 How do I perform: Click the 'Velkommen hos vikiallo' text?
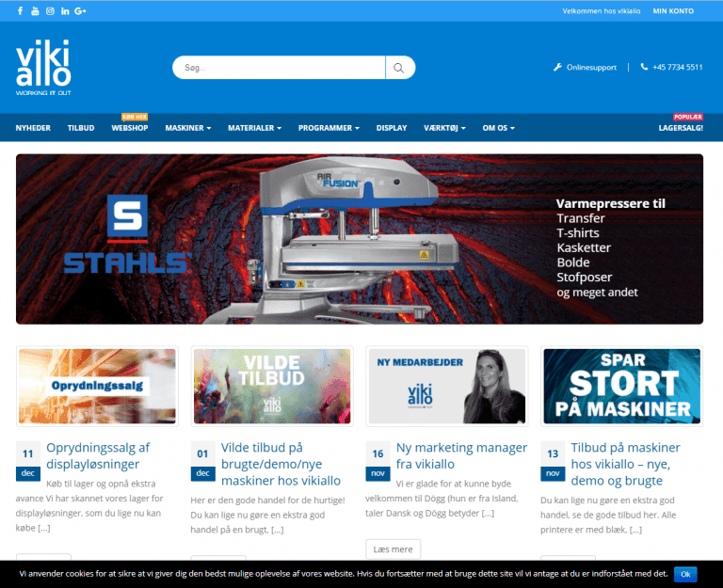tap(602, 11)
